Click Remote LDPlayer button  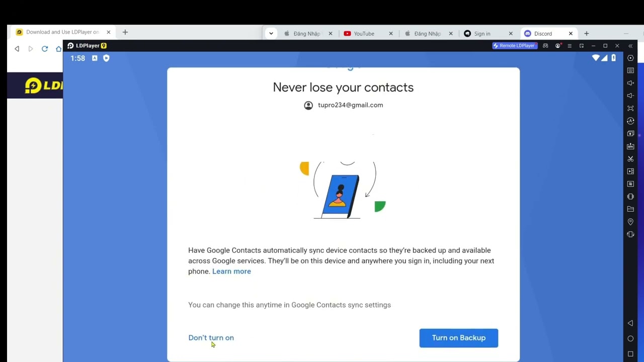[514, 46]
